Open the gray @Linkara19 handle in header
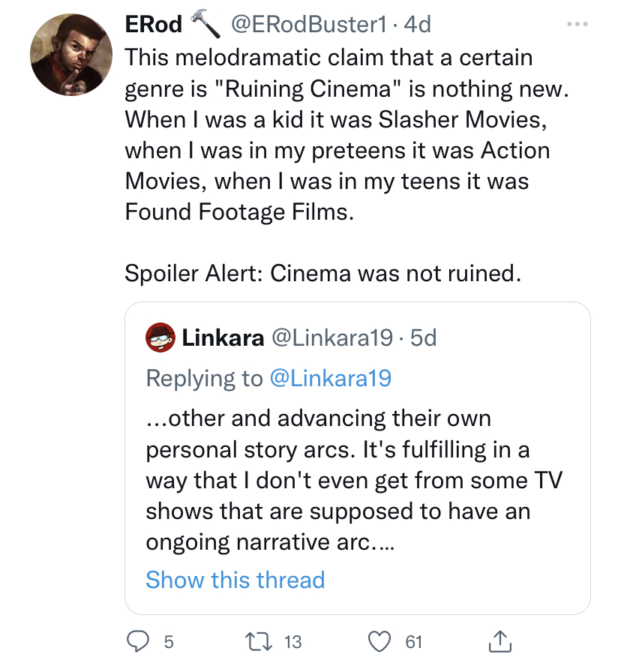The image size is (621, 672). coord(332,337)
